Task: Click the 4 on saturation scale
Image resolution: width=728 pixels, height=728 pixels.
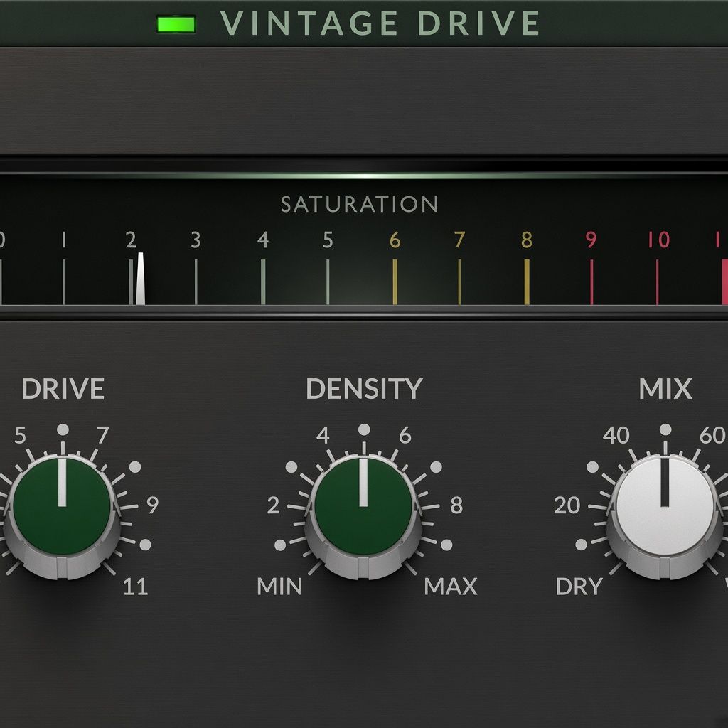Action: [263, 240]
